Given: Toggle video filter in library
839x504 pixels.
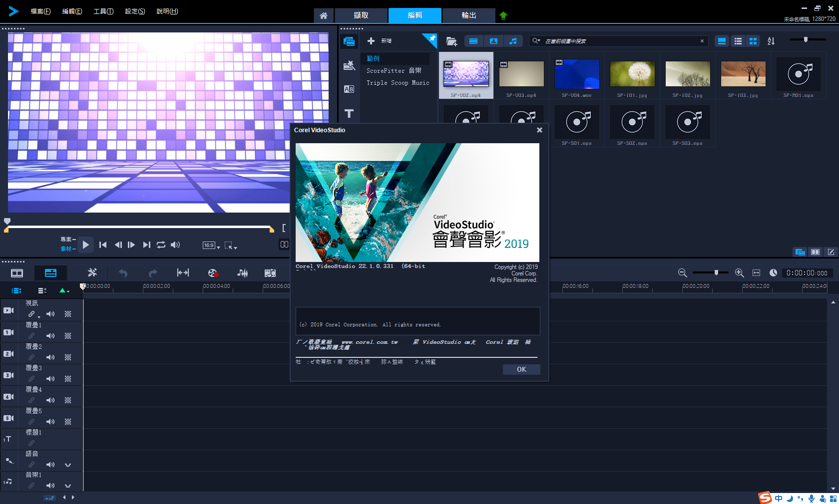Looking at the screenshot, I should pyautogui.click(x=473, y=41).
